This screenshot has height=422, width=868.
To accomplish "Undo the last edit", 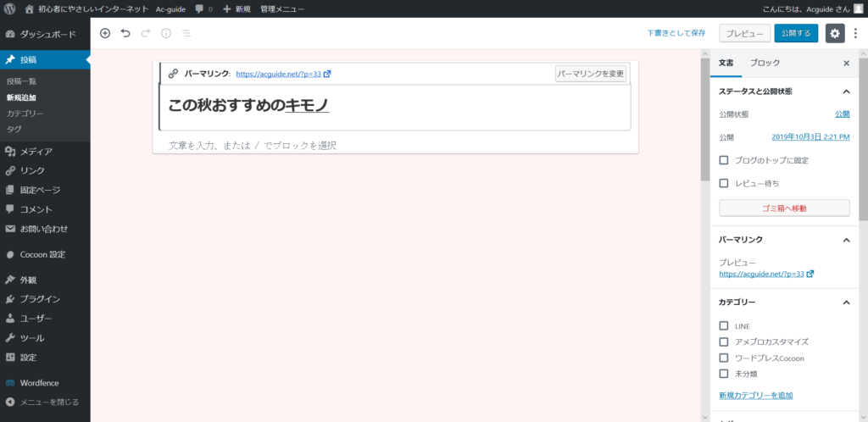I will tap(125, 33).
